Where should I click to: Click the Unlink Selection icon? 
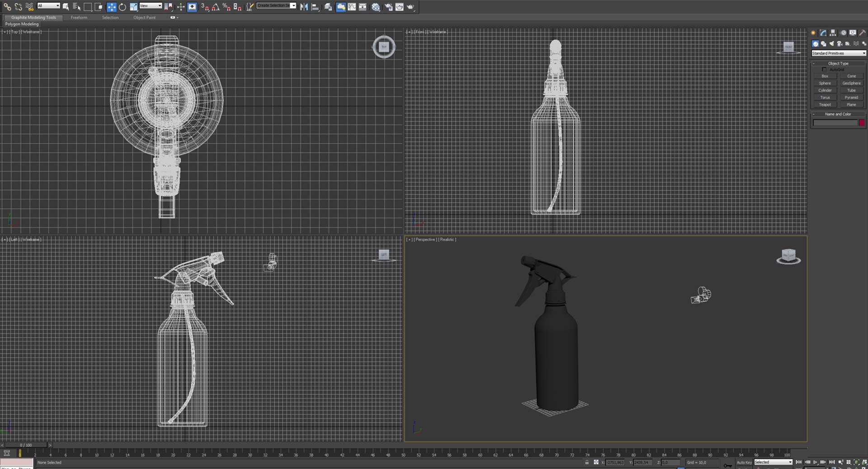point(19,7)
